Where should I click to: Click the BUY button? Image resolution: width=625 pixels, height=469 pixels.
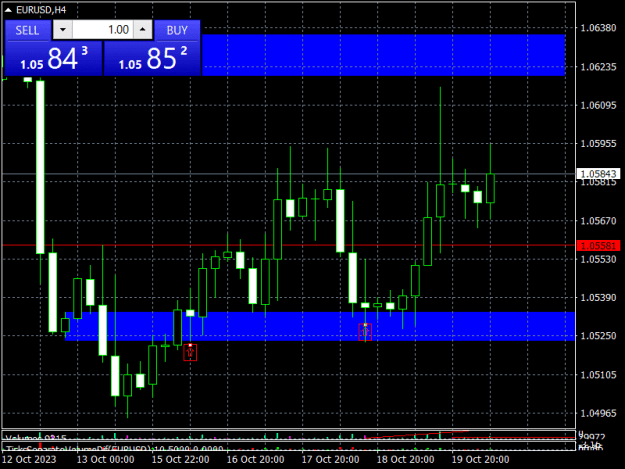click(x=177, y=30)
